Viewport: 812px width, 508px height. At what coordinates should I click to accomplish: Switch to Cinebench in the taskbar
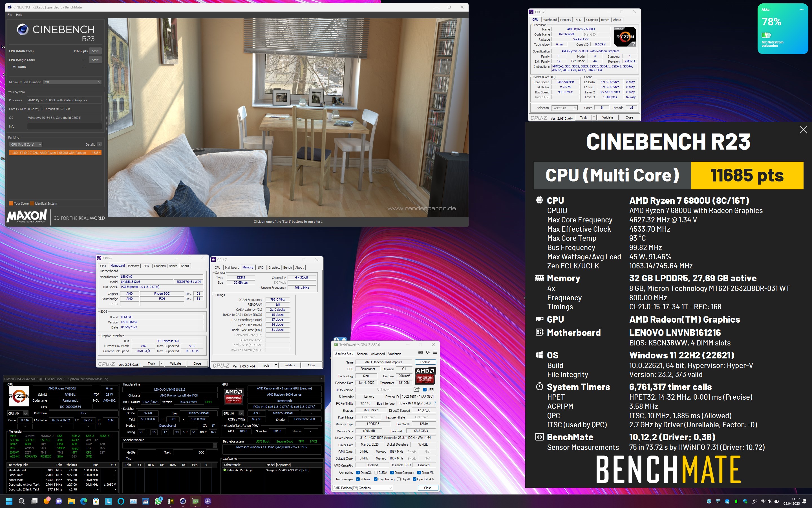tap(183, 501)
